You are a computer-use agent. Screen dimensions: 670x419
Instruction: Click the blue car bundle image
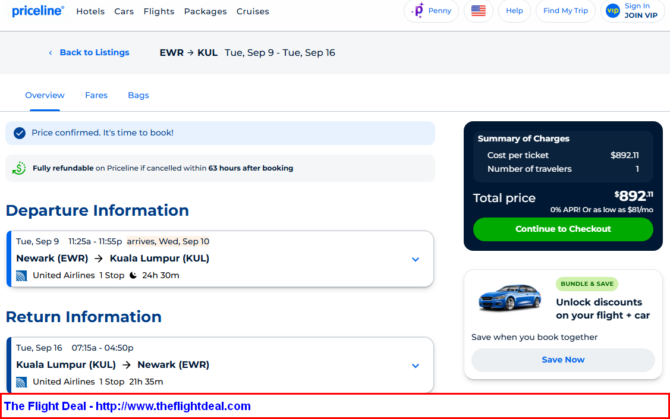[x=509, y=297]
